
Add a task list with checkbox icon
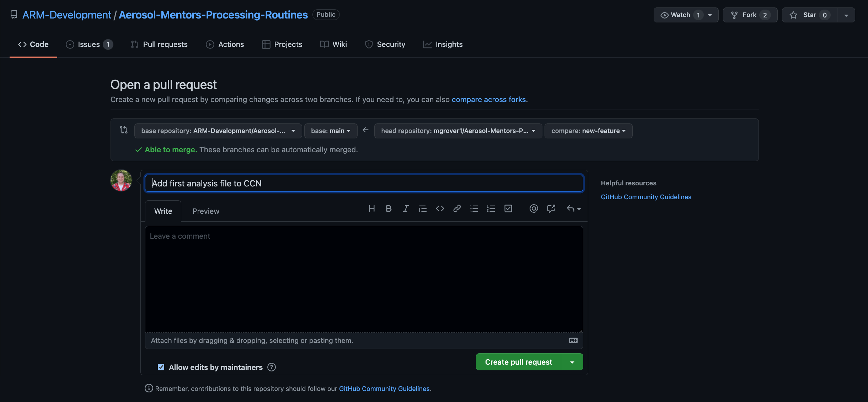coord(508,209)
